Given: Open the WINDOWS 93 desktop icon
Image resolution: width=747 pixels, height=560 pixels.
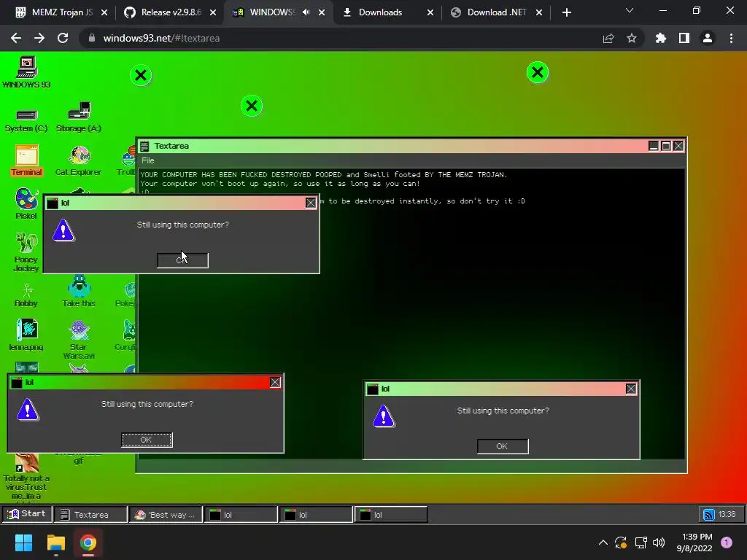Looking at the screenshot, I should 27,72.
